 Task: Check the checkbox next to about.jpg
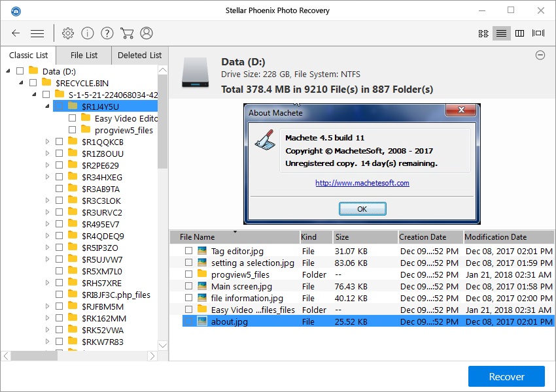[190, 321]
